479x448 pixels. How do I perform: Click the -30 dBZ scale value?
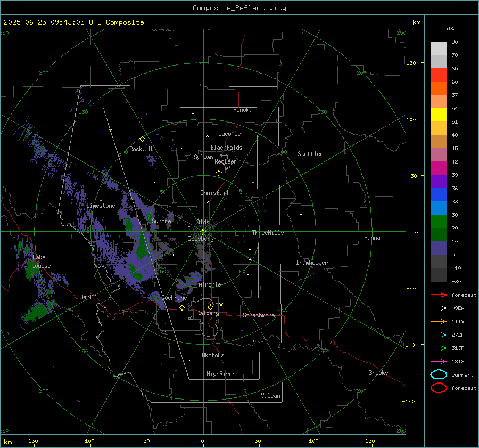[456, 281]
